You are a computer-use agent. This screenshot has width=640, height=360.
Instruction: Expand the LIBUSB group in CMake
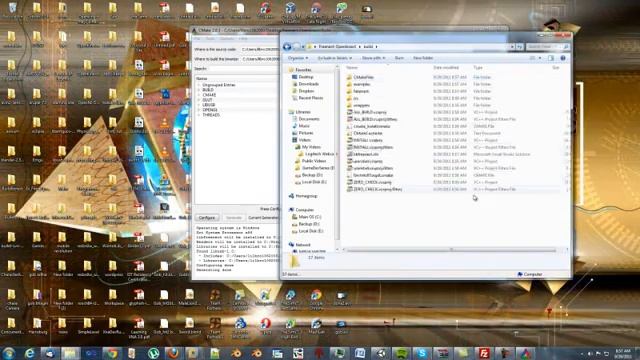(x=199, y=105)
